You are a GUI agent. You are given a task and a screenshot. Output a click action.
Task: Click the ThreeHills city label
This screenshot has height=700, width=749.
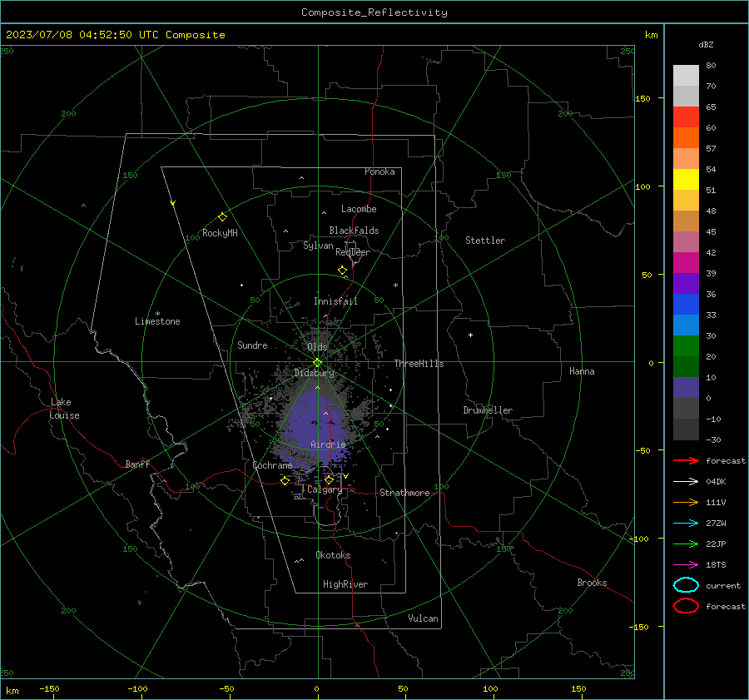coord(419,364)
